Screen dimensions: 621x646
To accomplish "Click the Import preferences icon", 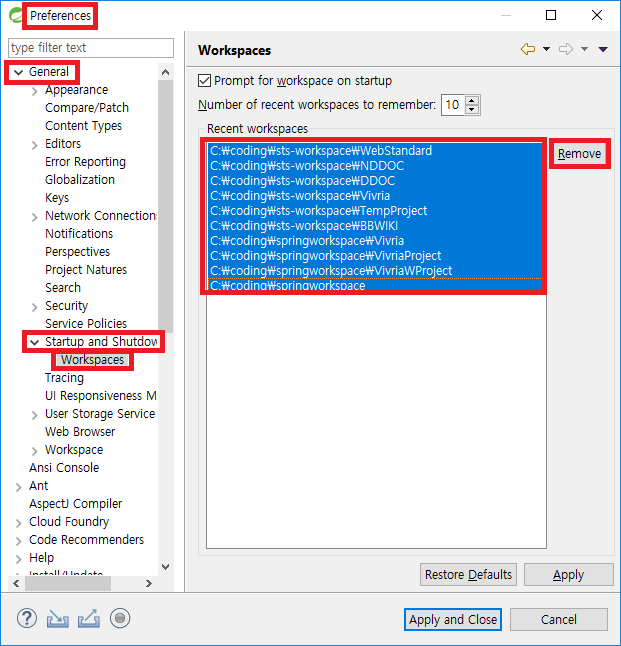I will pyautogui.click(x=58, y=618).
